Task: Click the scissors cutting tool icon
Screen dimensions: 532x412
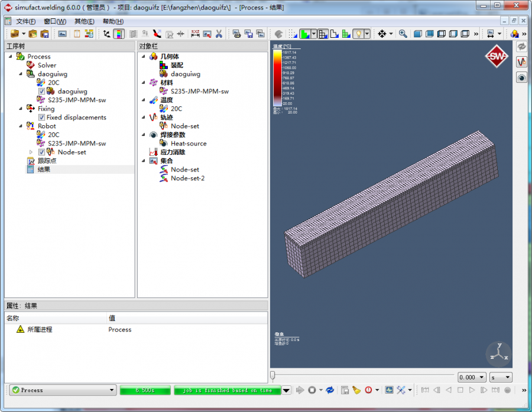Action: [218, 34]
